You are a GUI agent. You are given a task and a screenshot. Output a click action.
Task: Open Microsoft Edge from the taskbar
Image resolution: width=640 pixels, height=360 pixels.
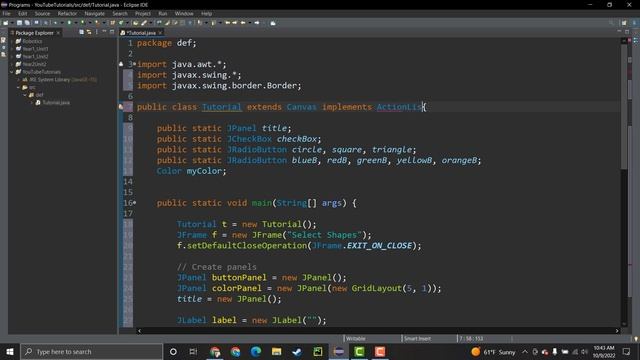pyautogui.click(x=256, y=351)
